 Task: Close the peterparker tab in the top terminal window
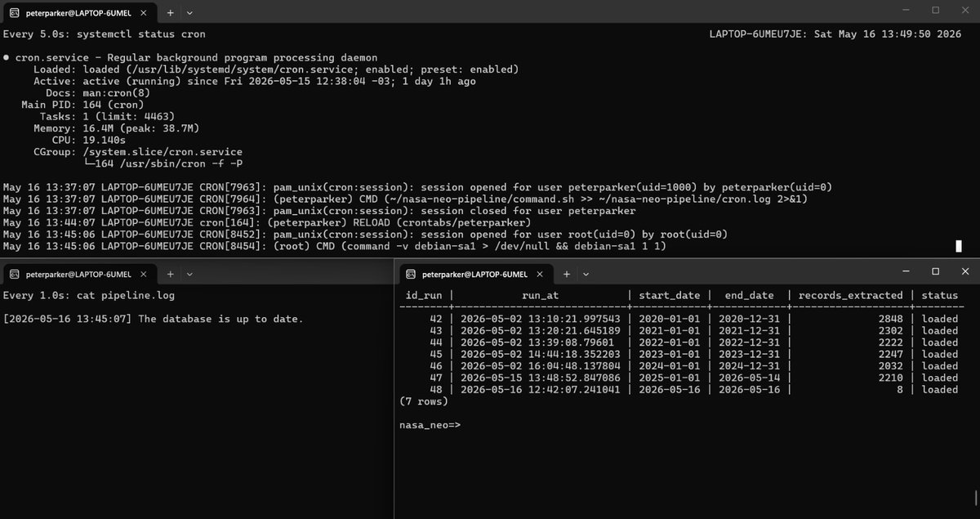pyautogui.click(x=142, y=12)
